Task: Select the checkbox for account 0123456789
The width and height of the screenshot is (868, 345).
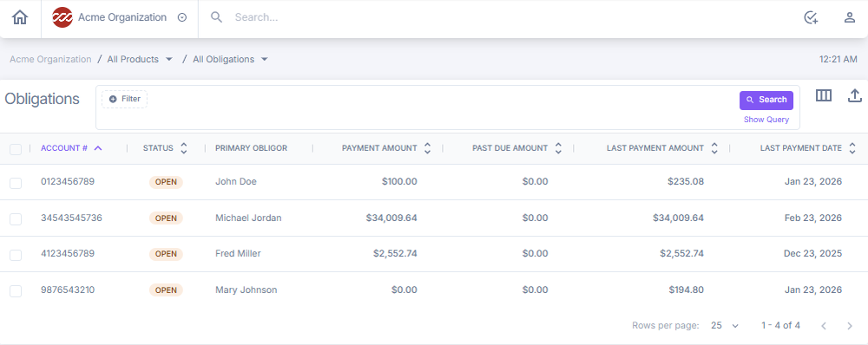Action: 16,183
